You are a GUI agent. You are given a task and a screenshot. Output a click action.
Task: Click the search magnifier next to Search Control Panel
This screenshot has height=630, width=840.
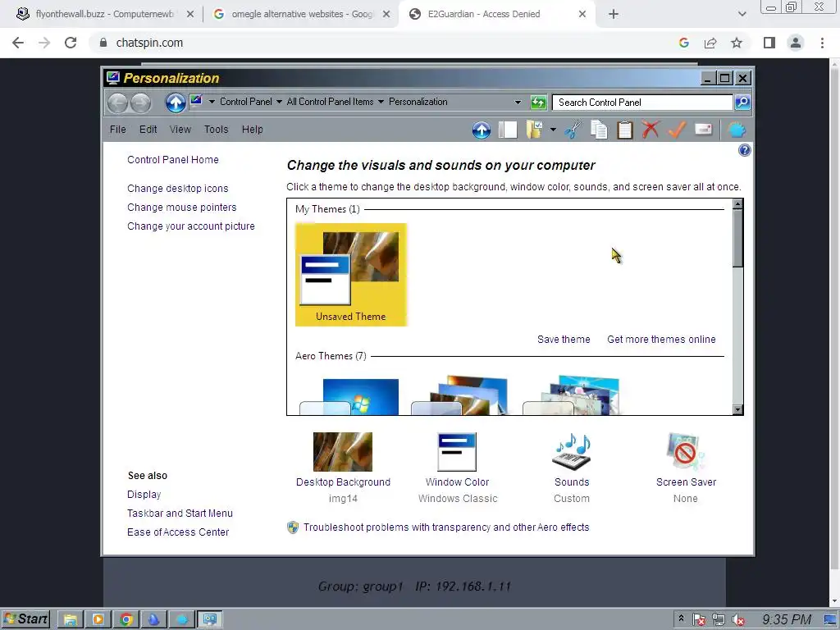(x=742, y=102)
